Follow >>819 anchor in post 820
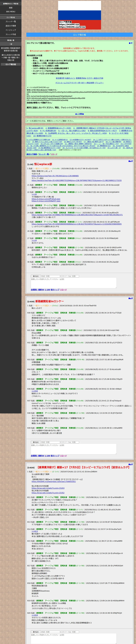The height and width of the screenshot is (644, 136). (x=35, y=615)
